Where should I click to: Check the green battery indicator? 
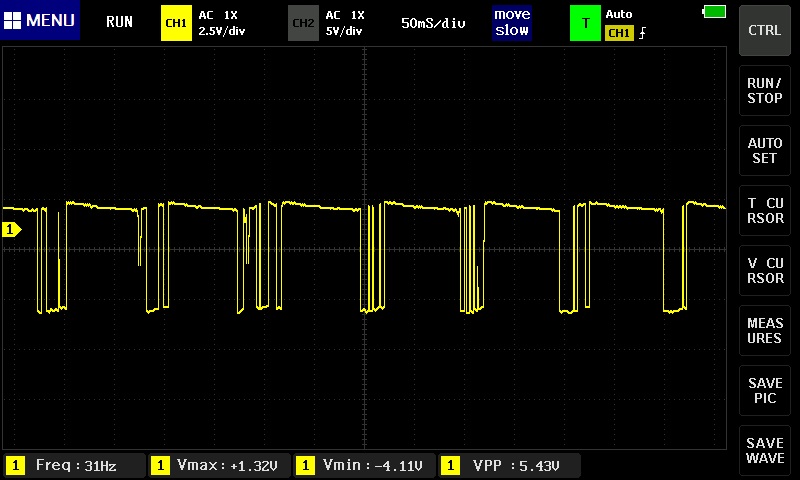(x=714, y=11)
